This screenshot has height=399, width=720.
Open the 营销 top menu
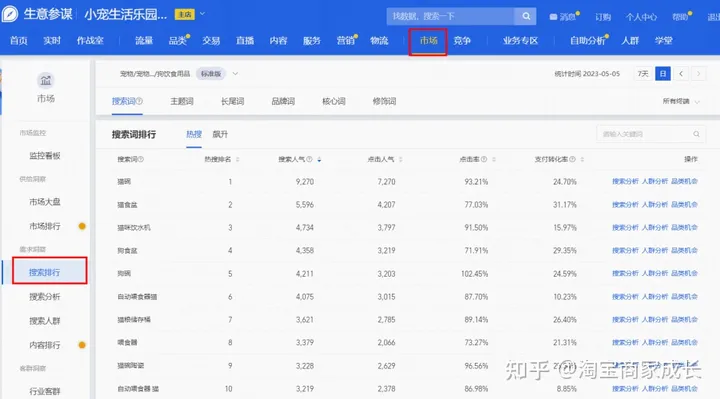pyautogui.click(x=345, y=40)
